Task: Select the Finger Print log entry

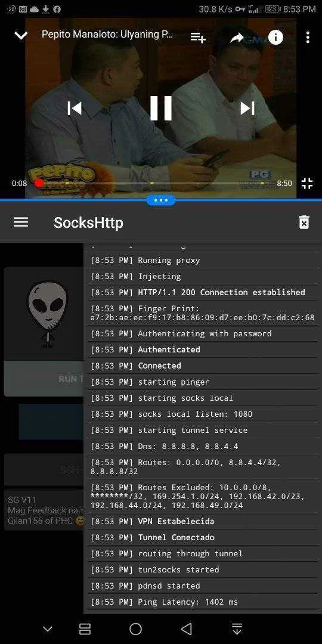Action: [x=203, y=313]
